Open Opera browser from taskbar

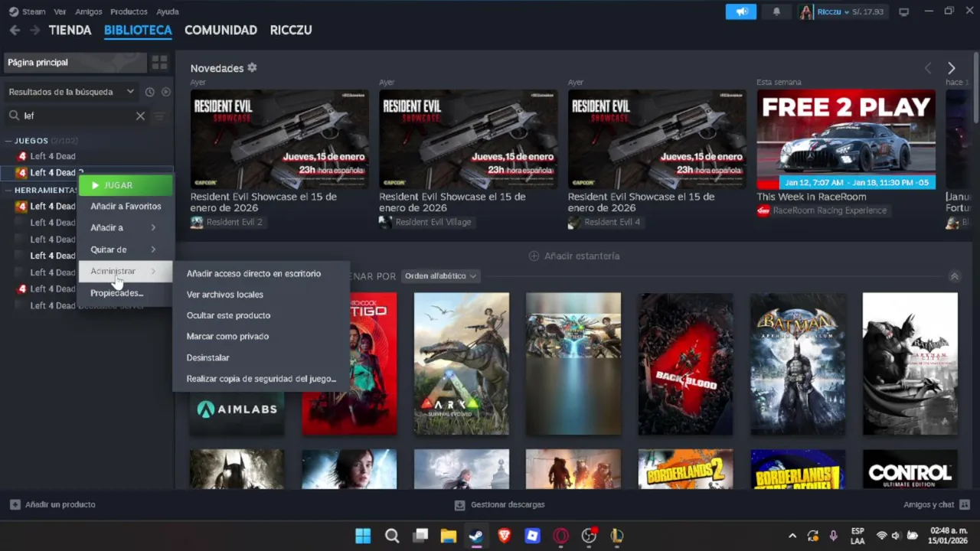pyautogui.click(x=561, y=536)
